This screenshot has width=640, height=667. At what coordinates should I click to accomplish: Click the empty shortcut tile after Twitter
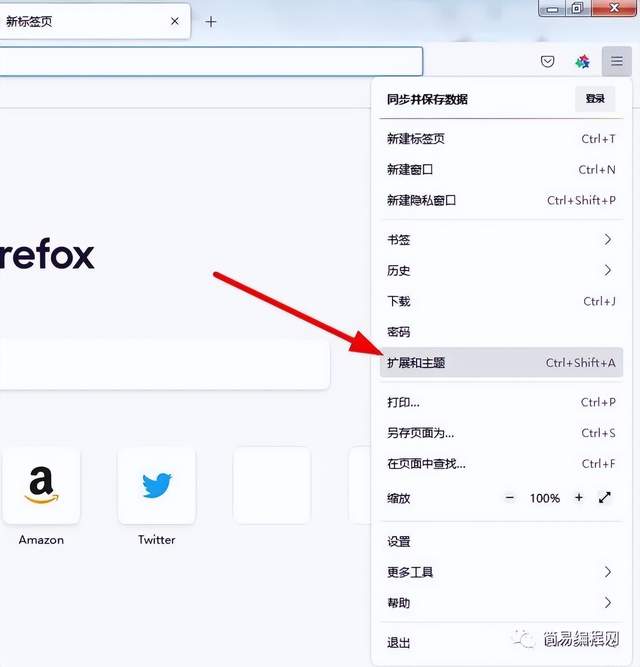pos(272,485)
